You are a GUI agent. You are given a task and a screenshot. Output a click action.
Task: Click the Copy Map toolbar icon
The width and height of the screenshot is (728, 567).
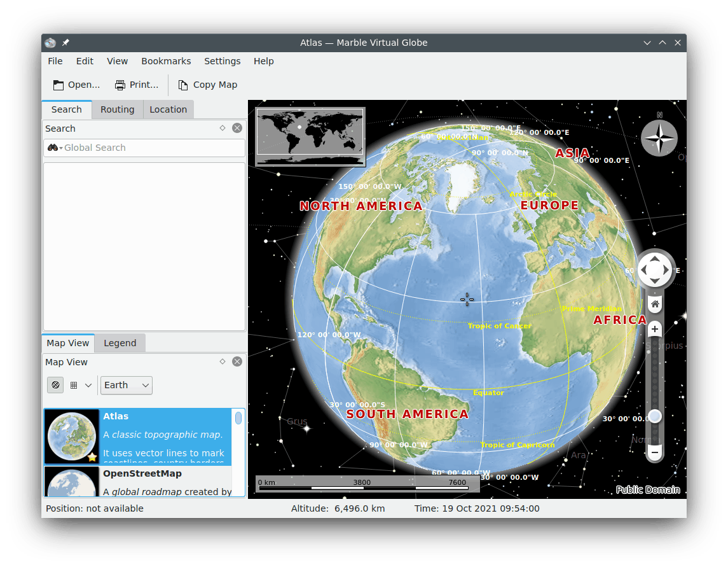[x=183, y=85]
